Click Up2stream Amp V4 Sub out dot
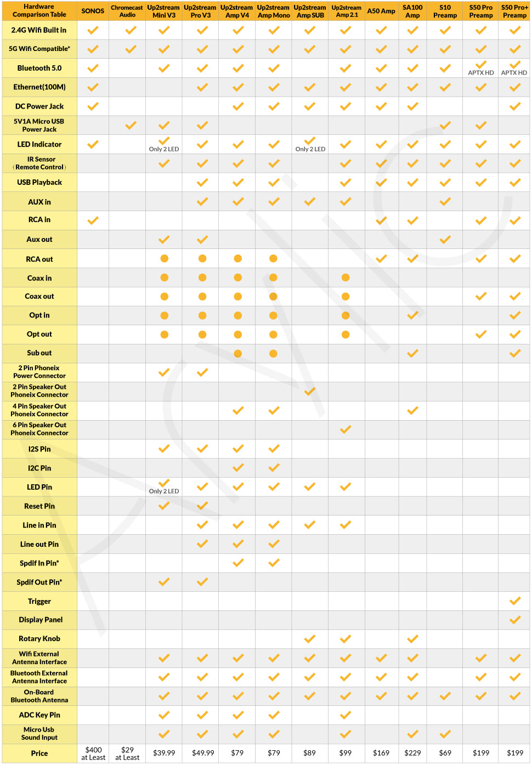The width and height of the screenshot is (532, 764). 237,354
